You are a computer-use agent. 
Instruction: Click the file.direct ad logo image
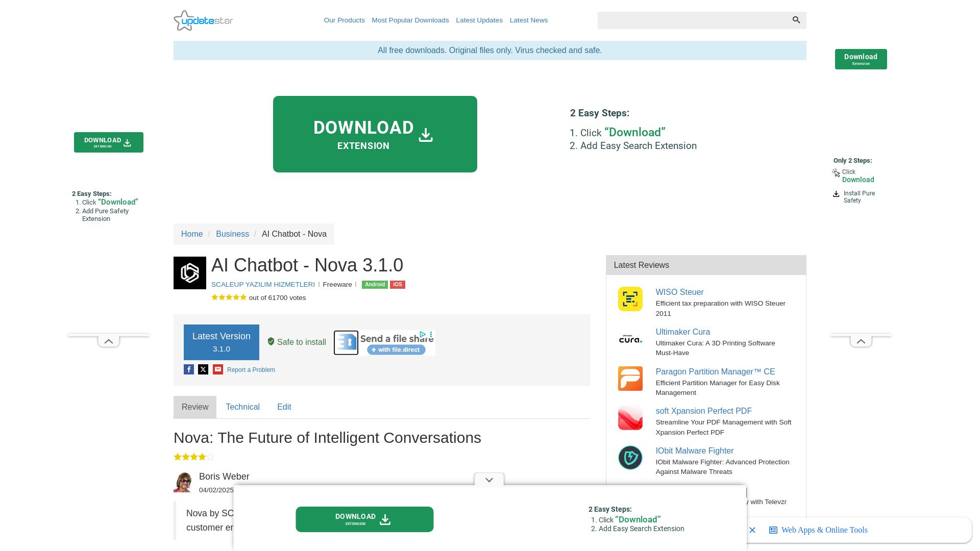pos(346,343)
